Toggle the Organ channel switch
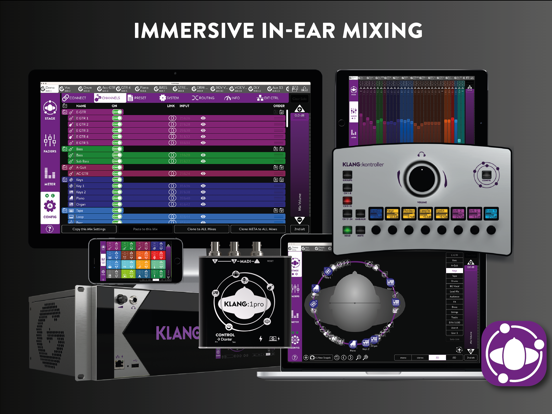Viewport: 552px width, 414px height. (117, 204)
